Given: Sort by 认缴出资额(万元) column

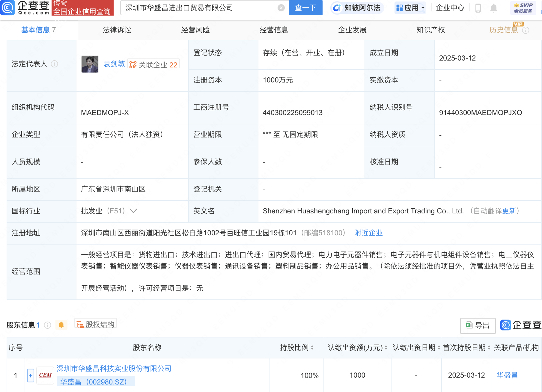Looking at the screenshot, I should [386, 348].
